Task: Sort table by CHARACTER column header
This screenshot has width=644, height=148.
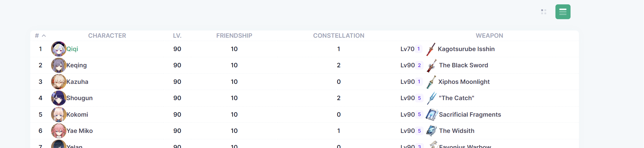Action: point(107,36)
